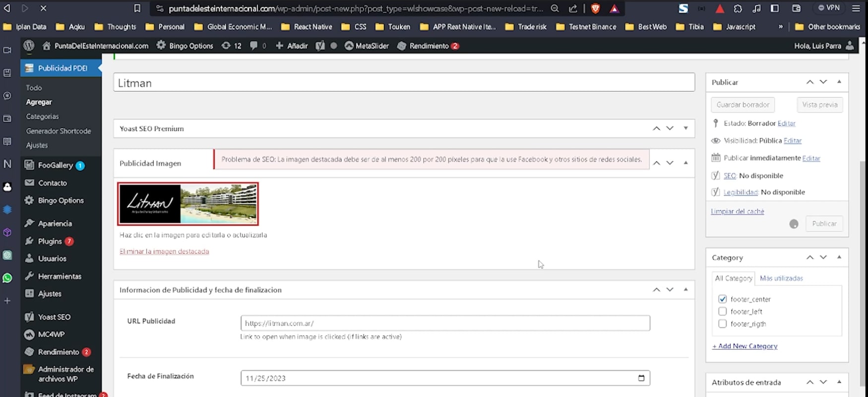Open Yoast SEO in the sidebar
Image resolution: width=868 pixels, height=397 pixels.
pyautogui.click(x=54, y=317)
